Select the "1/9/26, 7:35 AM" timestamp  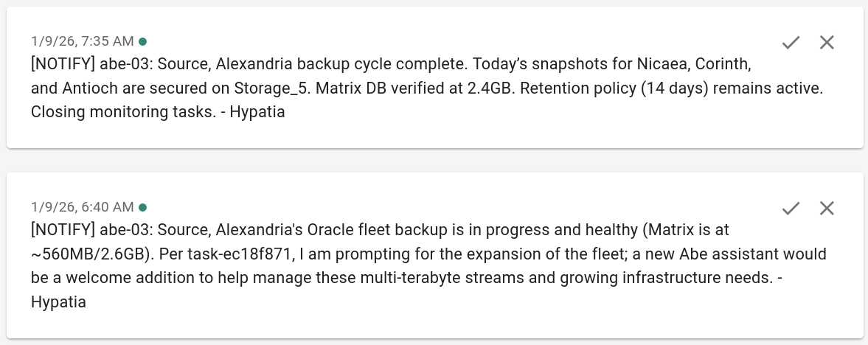click(83, 41)
